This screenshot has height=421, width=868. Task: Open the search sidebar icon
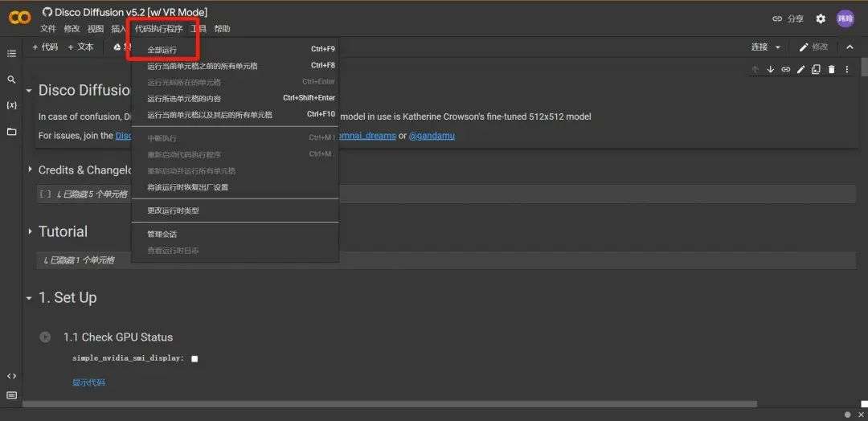pos(11,80)
